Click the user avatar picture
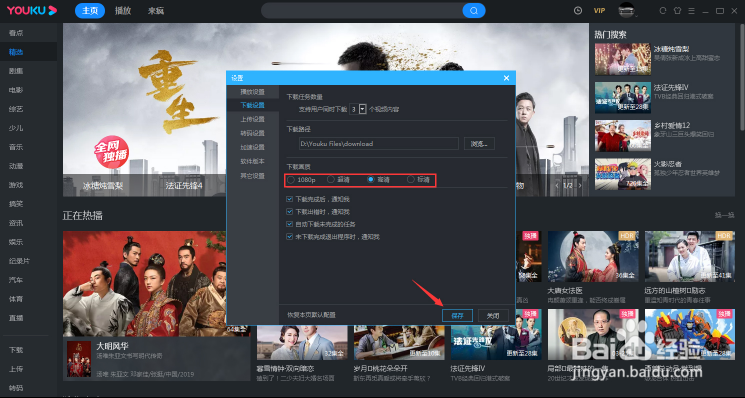 626,9
